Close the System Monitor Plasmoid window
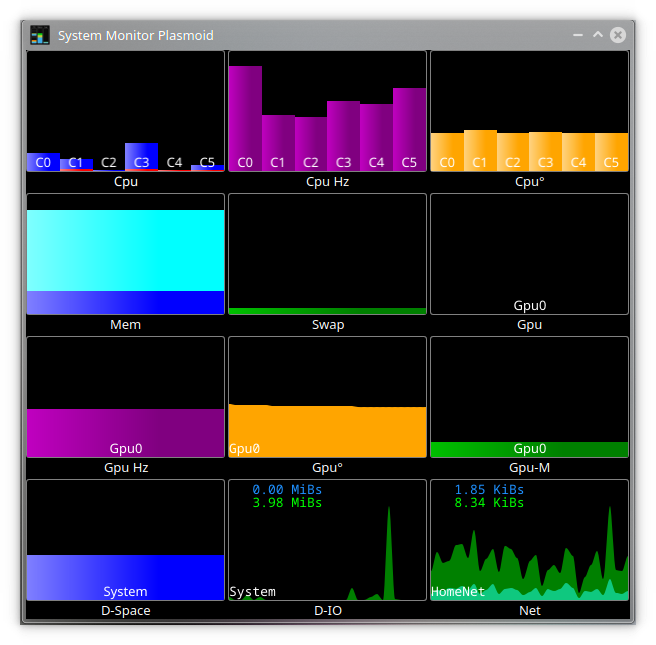This screenshot has height=645, width=656. coord(618,35)
